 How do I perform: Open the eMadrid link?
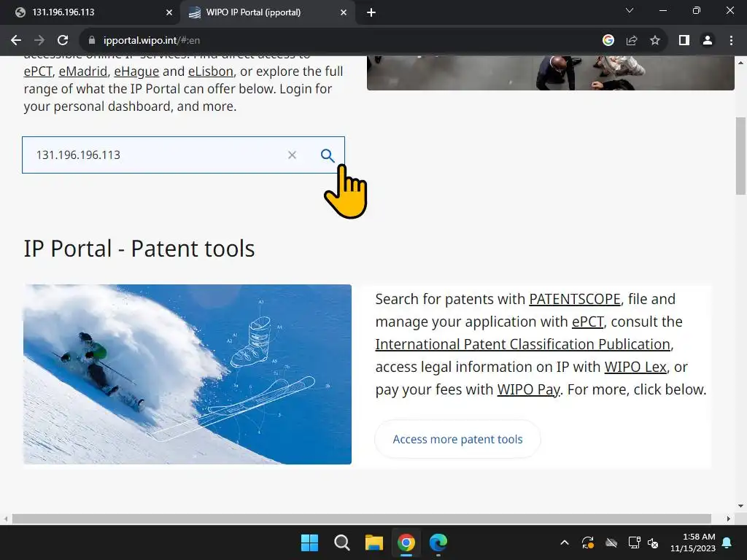83,71
